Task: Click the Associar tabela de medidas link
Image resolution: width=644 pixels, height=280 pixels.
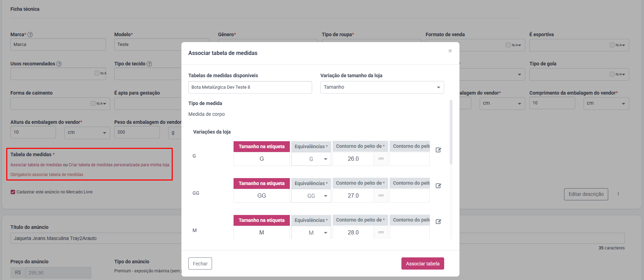Action: (36, 165)
